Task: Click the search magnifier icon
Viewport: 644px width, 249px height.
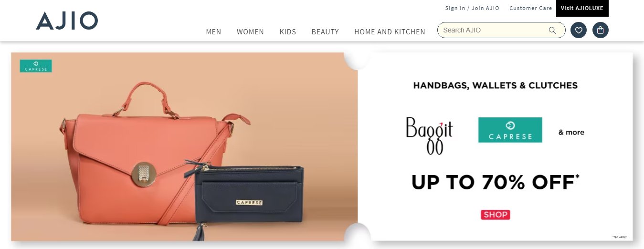Action: [552, 31]
